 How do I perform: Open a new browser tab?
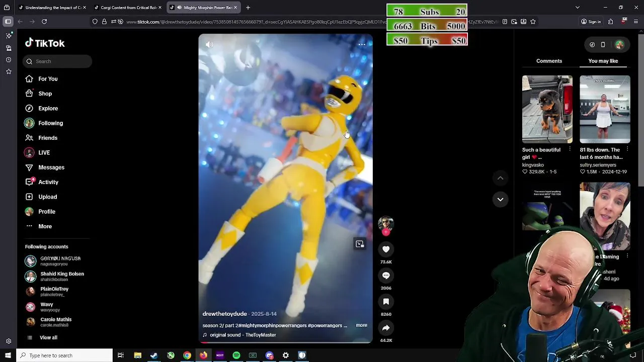tap(248, 8)
